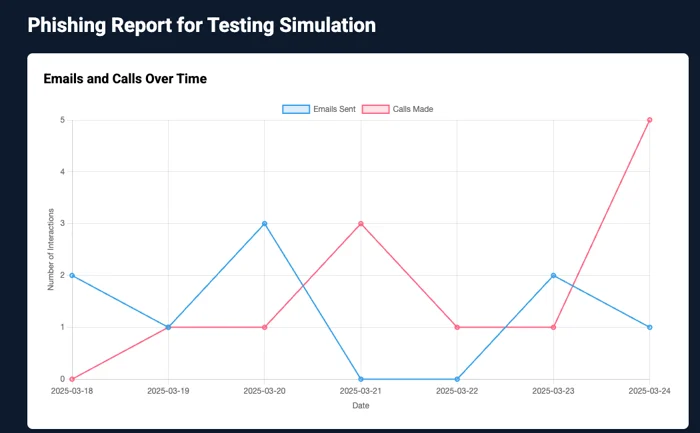Select Calls Made point on 2025-03-22

click(x=457, y=327)
